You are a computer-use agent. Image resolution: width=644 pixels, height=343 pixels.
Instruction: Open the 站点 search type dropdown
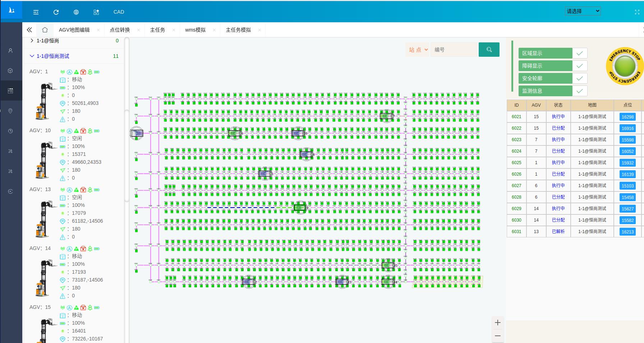(x=418, y=50)
